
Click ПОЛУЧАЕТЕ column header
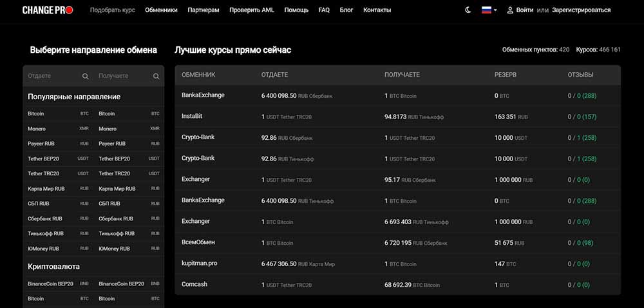(402, 75)
